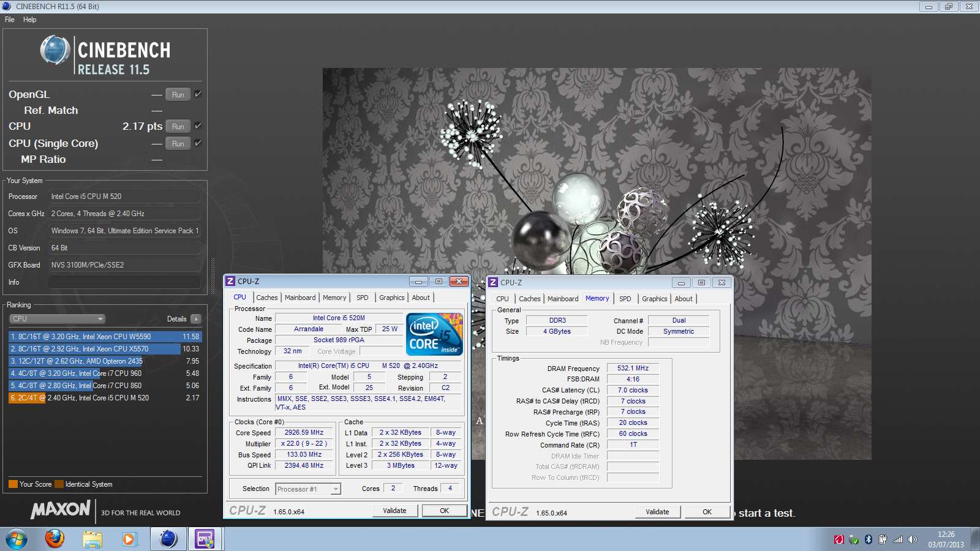This screenshot has width=980, height=551.
Task: Click the Details arrow button in Ranking
Action: point(196,319)
